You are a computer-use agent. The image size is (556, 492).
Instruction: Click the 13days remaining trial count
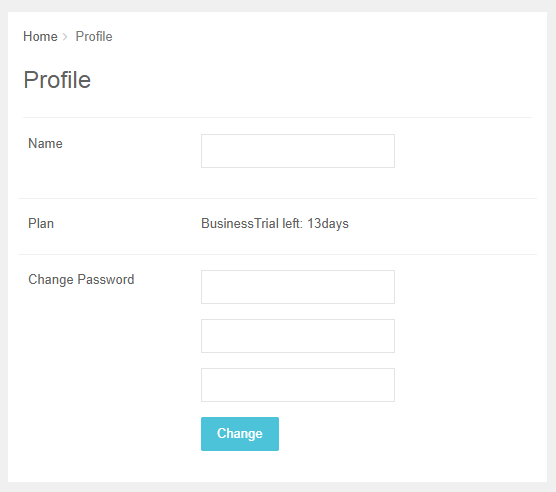pyautogui.click(x=328, y=224)
